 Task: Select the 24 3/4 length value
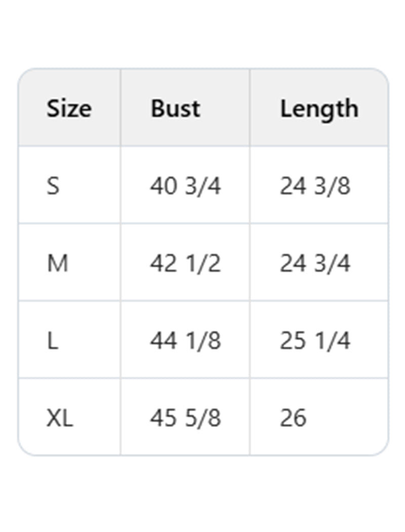pyautogui.click(x=315, y=263)
